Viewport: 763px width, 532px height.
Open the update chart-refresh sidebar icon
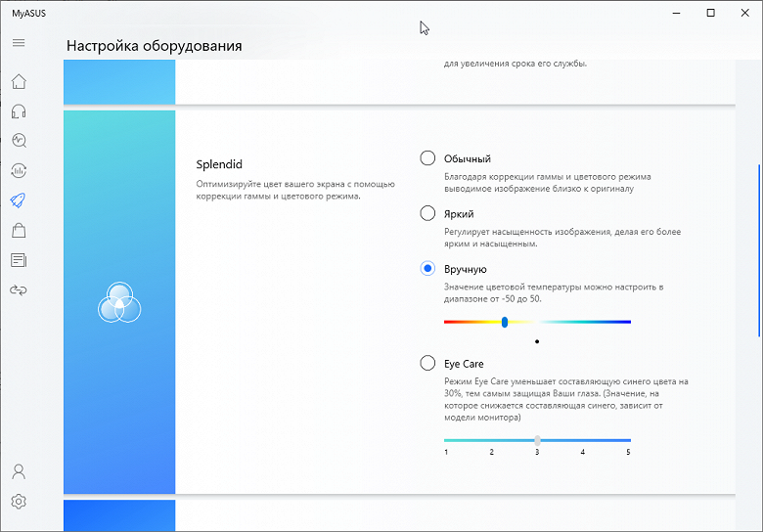click(19, 171)
